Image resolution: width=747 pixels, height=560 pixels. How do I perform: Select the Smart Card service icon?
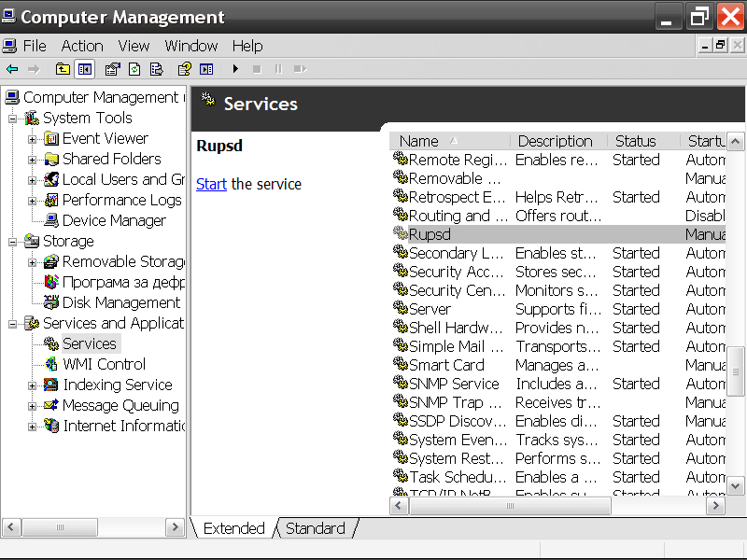click(401, 364)
